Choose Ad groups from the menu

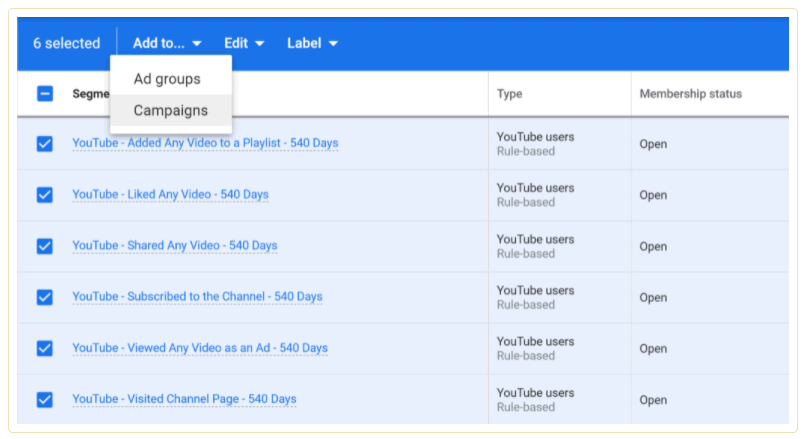(167, 79)
